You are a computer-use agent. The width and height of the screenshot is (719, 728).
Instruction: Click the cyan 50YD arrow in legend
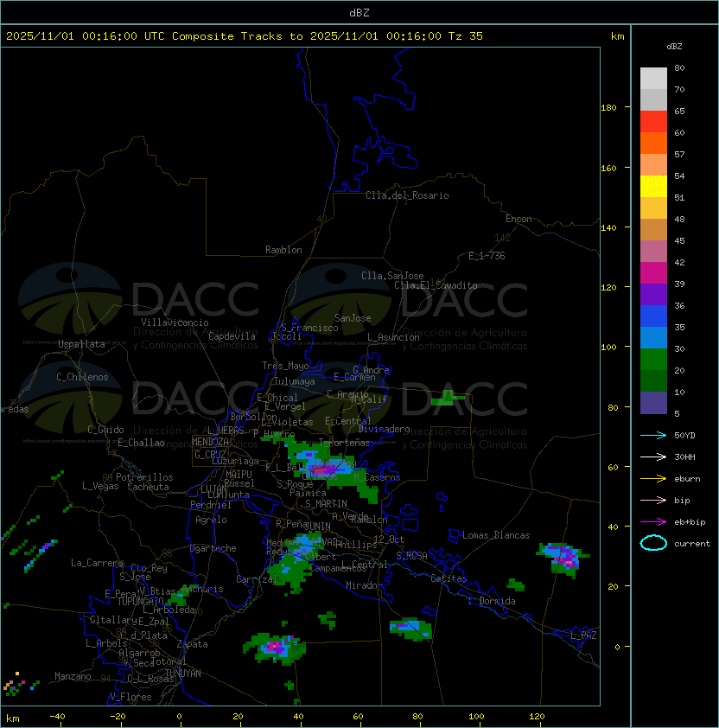pos(653,435)
